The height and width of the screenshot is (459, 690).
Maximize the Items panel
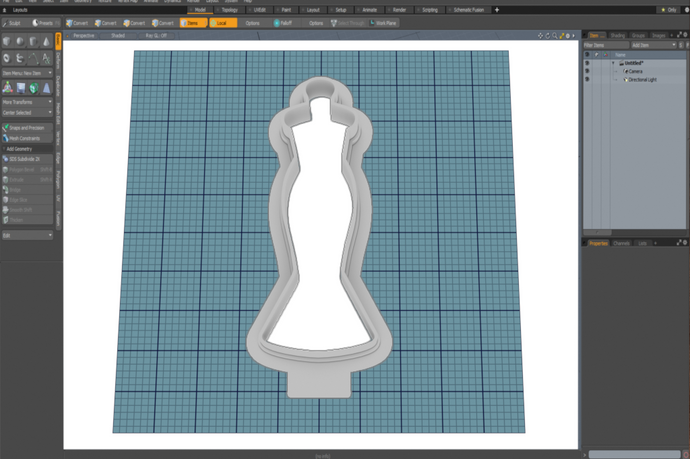(679, 34)
